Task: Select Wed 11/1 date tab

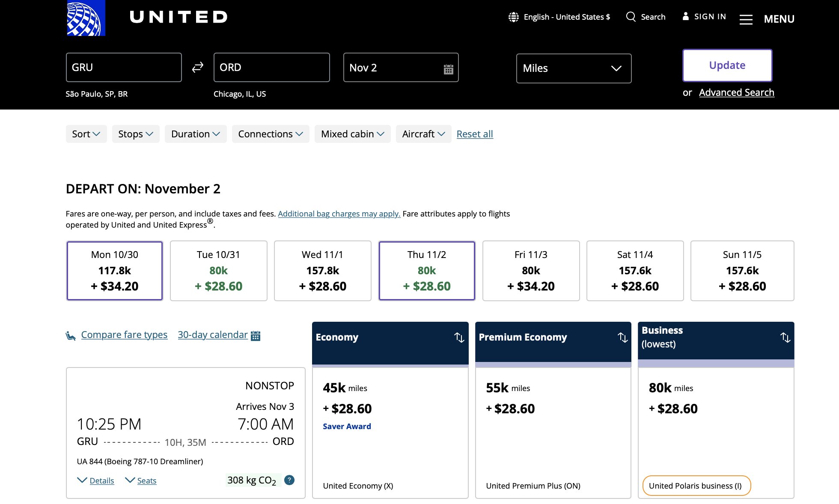Action: click(x=323, y=271)
